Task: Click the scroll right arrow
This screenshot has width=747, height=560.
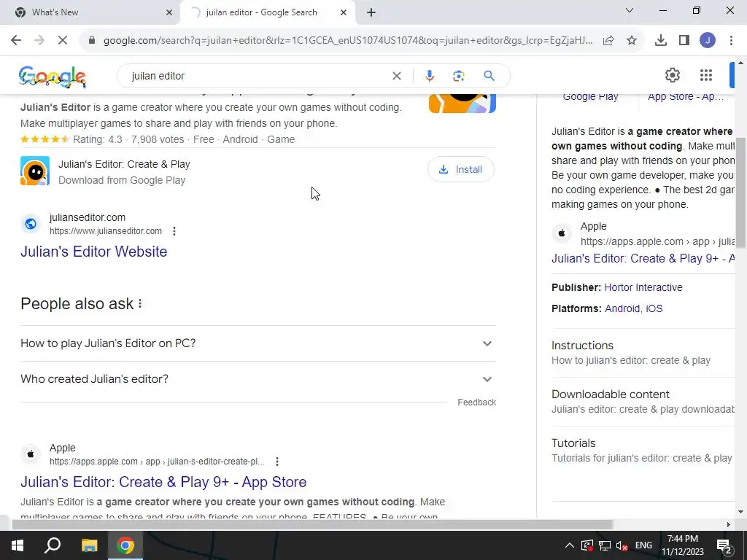Action: pyautogui.click(x=728, y=525)
